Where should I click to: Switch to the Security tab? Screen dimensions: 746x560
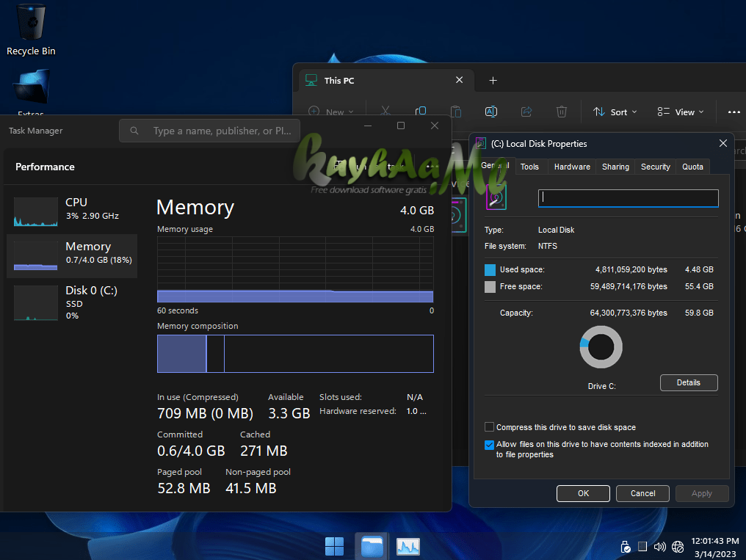click(x=655, y=167)
